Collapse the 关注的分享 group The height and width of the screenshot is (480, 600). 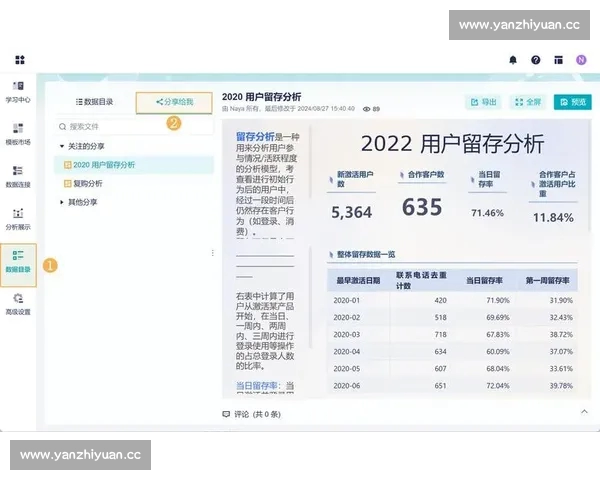(x=62, y=146)
